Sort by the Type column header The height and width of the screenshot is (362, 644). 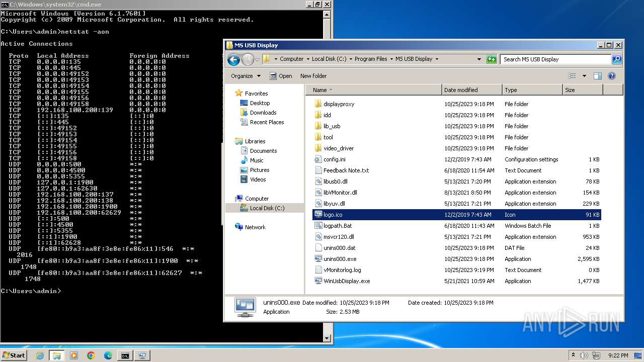532,90
